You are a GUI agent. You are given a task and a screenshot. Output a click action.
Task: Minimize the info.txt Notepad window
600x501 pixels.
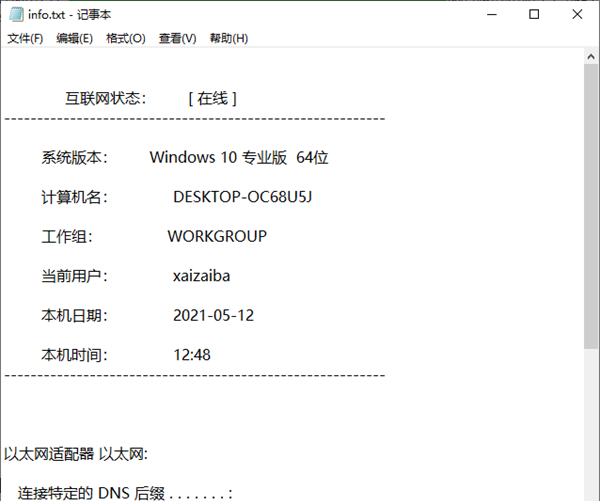point(492,15)
